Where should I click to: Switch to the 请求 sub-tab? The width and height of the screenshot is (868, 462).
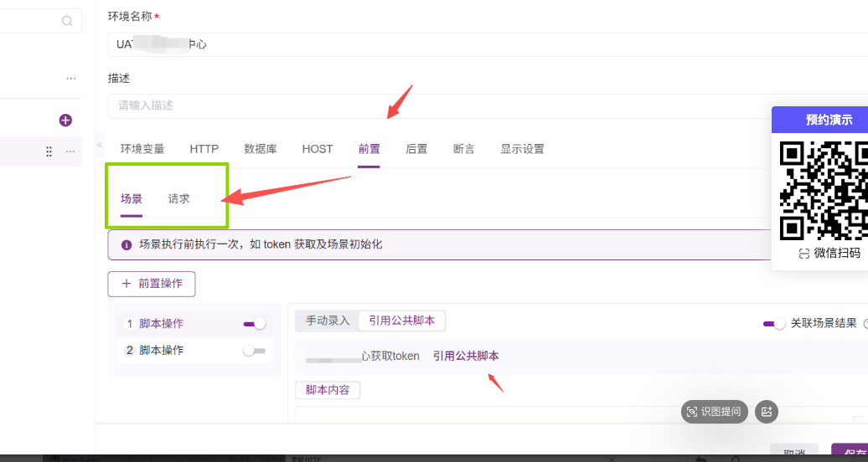178,199
